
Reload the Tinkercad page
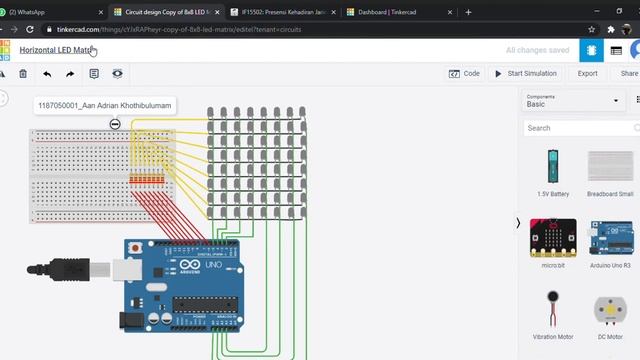30,29
